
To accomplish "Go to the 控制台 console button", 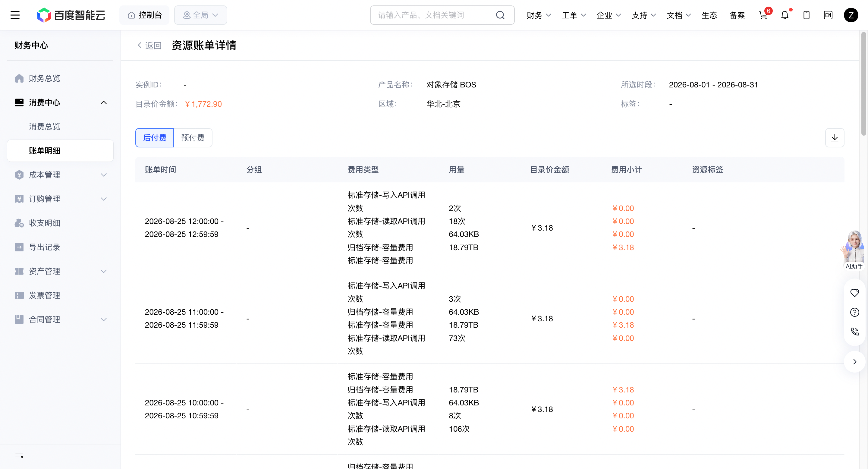I will coord(144,15).
